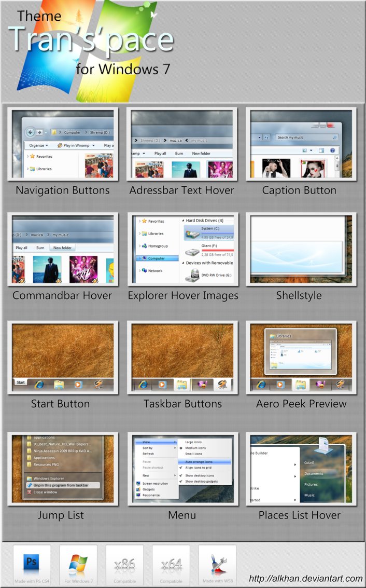Click the Giant (F:) red capacity bar
366x588 pixels.
tap(218, 250)
